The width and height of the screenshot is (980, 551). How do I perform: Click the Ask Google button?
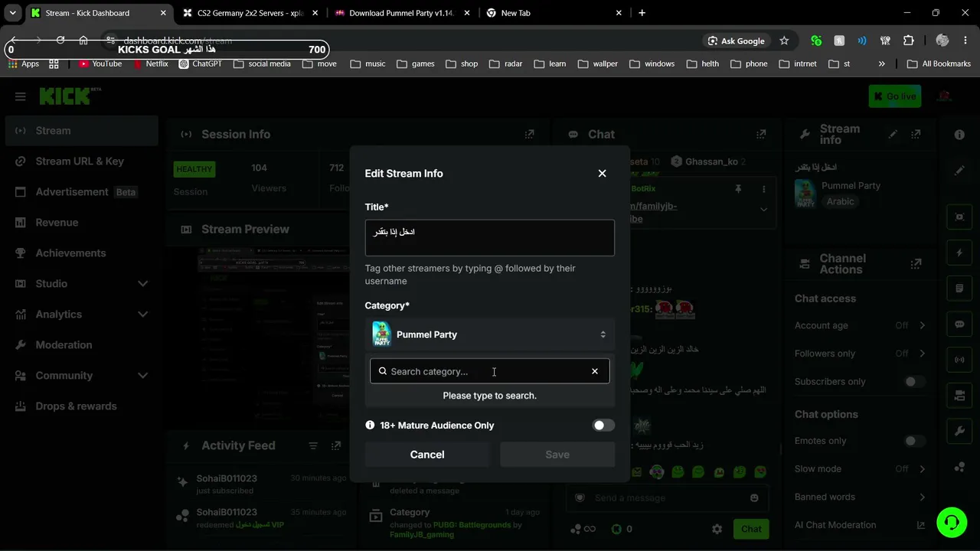tap(737, 41)
